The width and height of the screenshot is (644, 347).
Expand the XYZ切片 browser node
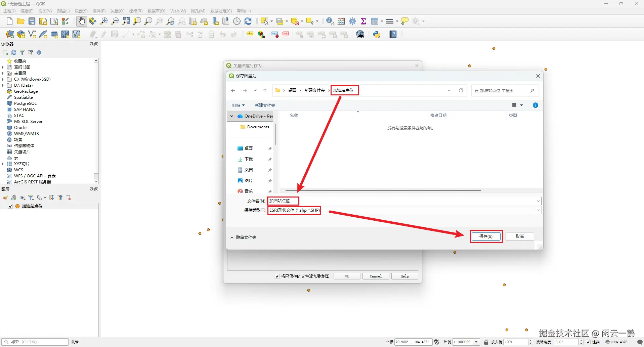(3, 164)
